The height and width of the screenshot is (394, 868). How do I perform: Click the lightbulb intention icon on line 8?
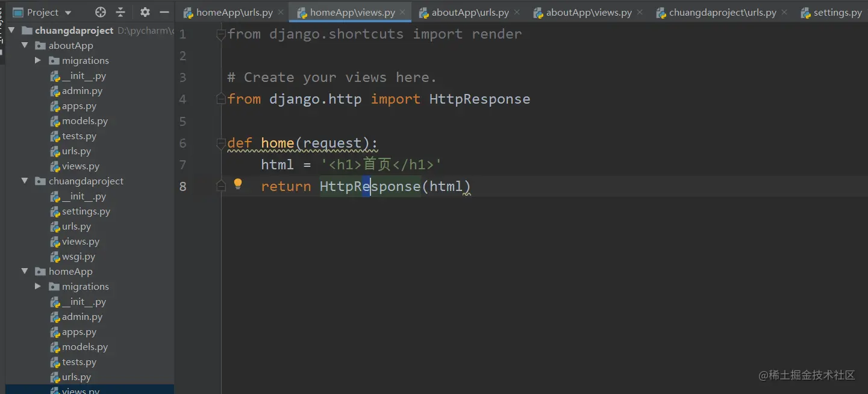coord(237,184)
